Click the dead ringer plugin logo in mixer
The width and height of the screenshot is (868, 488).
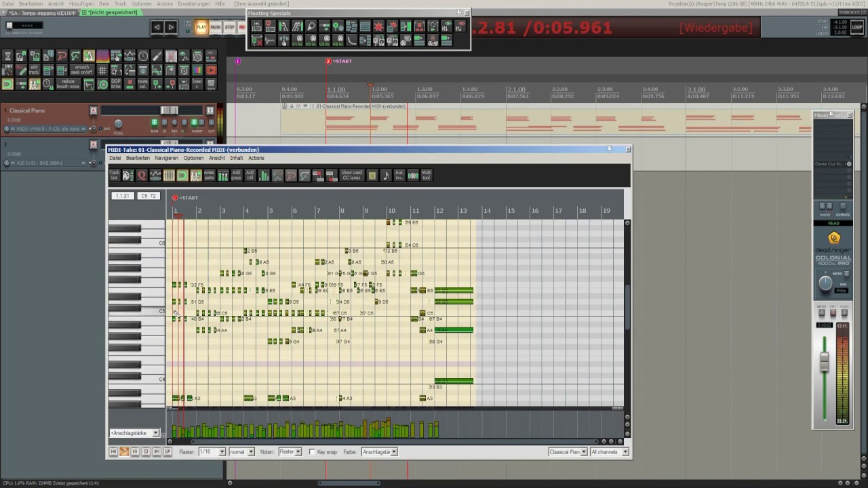833,238
